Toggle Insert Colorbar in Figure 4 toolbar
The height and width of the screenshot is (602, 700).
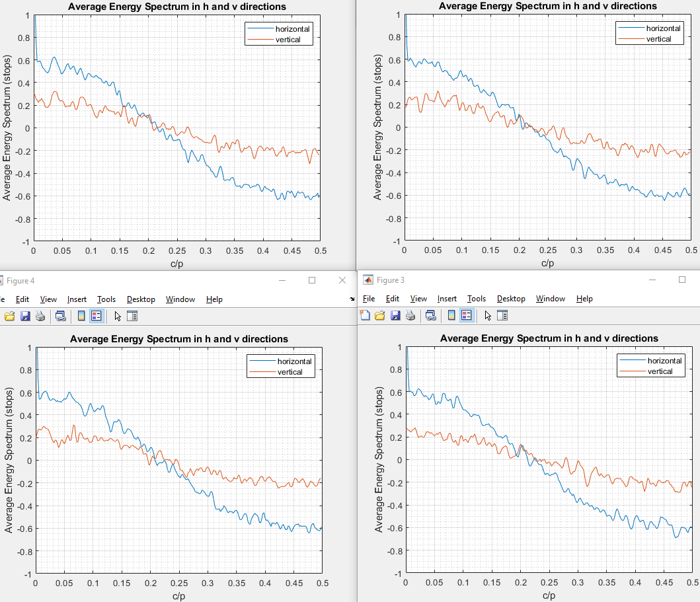[81, 317]
